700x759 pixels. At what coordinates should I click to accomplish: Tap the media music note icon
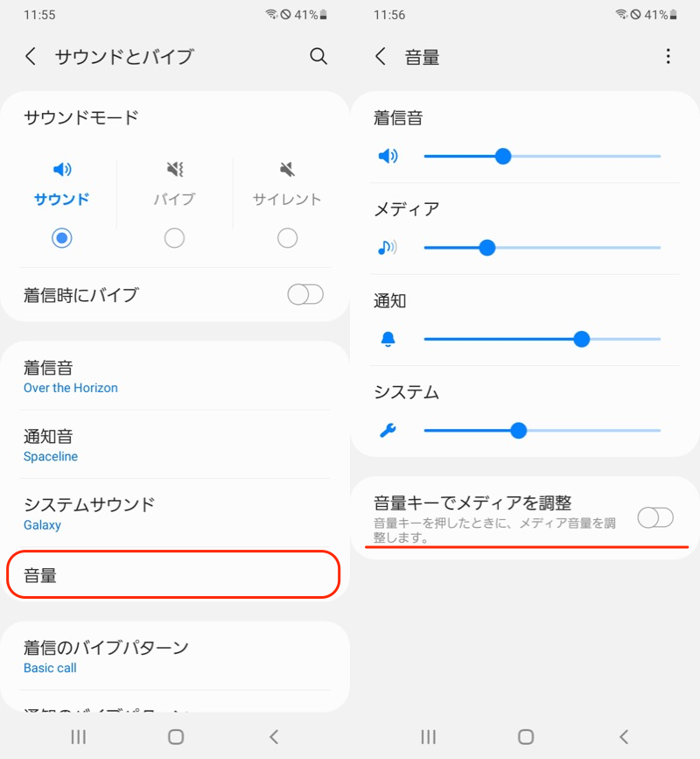click(x=387, y=248)
